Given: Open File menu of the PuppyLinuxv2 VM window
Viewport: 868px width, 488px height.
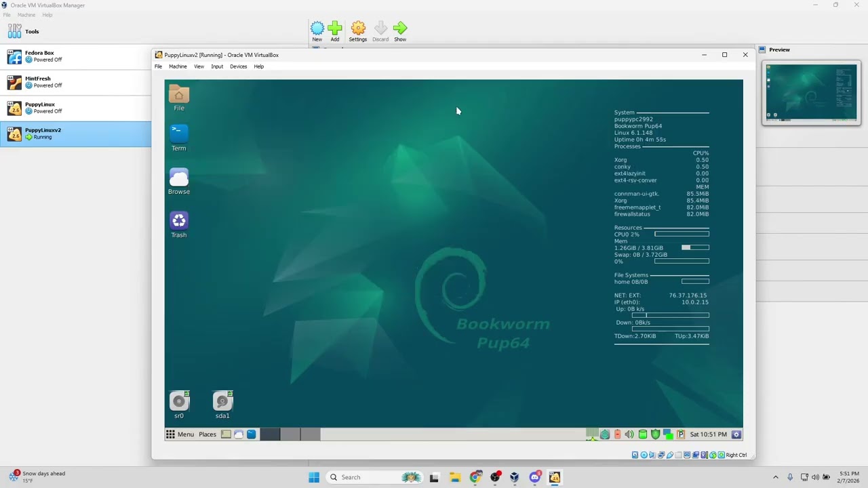Looking at the screenshot, I should [x=158, y=66].
